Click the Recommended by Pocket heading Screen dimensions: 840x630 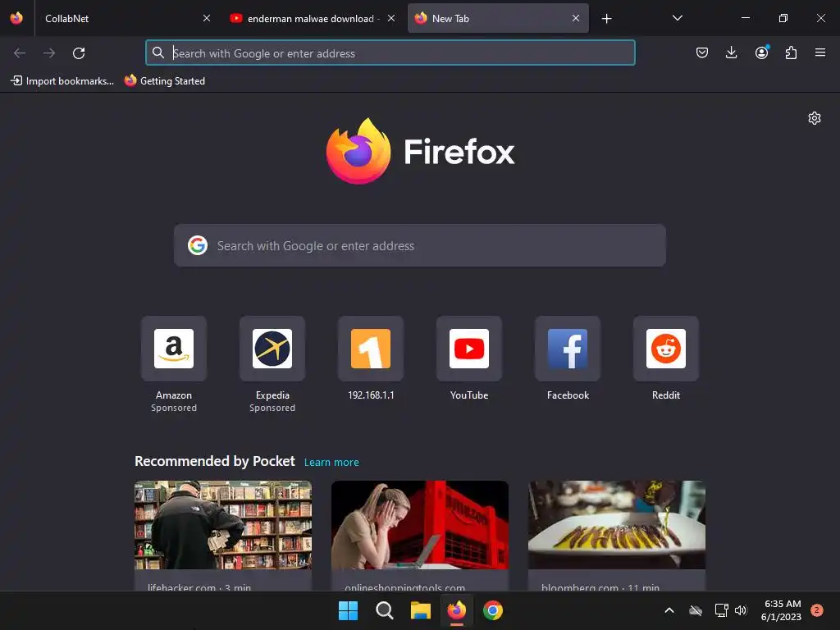215,461
